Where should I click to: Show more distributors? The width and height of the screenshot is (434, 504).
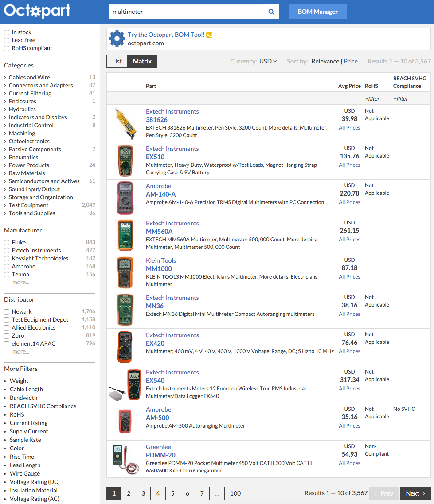click(x=21, y=352)
